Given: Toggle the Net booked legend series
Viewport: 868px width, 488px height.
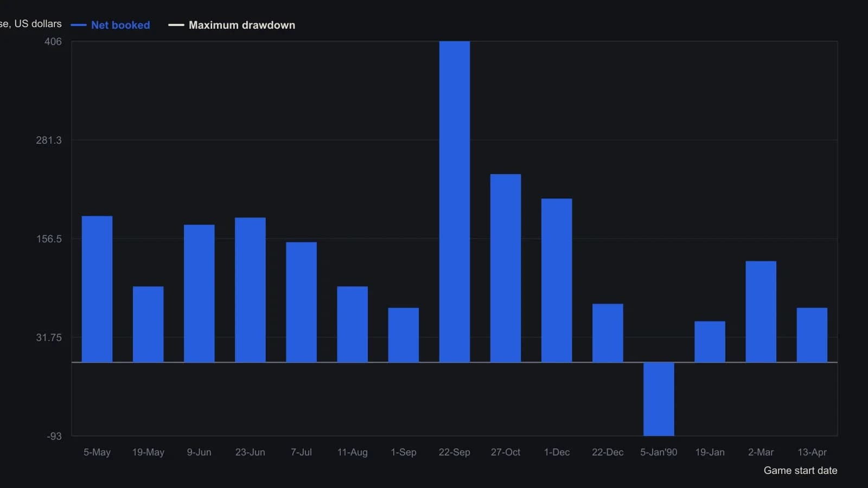Looking at the screenshot, I should pyautogui.click(x=111, y=25).
